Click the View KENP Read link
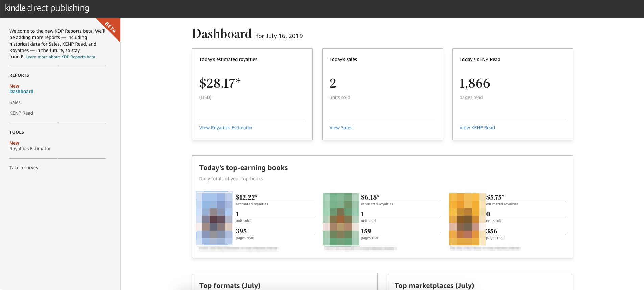This screenshot has height=290, width=644. 477,128
